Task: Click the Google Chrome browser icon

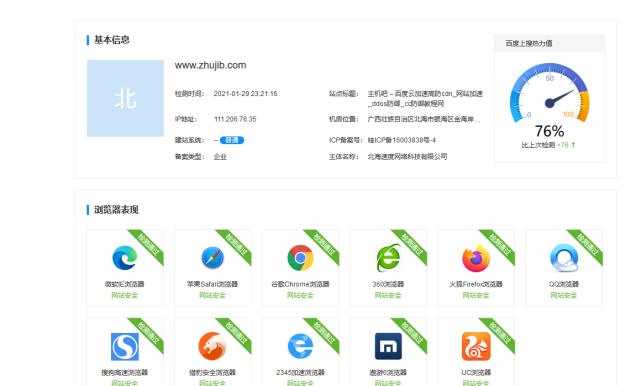Action: 300,258
